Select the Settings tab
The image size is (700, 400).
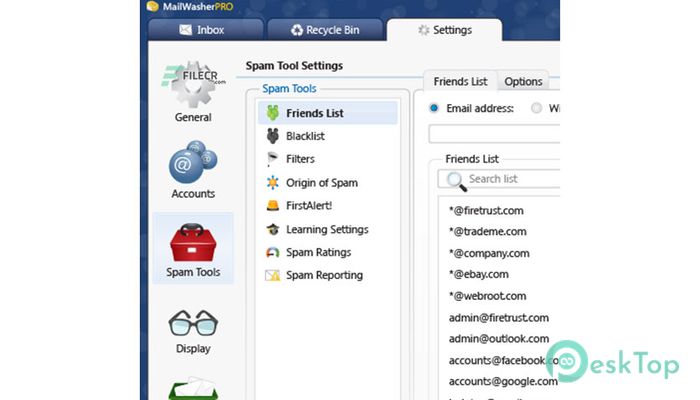[445, 30]
